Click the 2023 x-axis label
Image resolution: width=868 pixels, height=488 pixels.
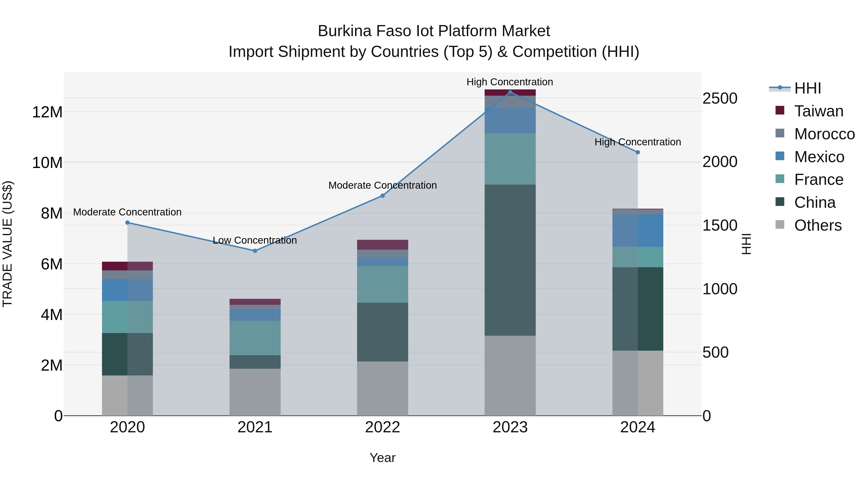(x=510, y=427)
